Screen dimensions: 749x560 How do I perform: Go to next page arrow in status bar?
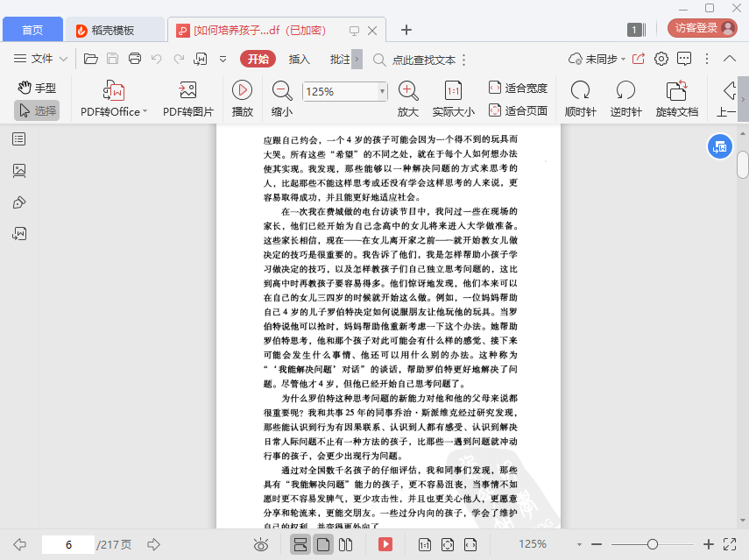click(x=153, y=544)
